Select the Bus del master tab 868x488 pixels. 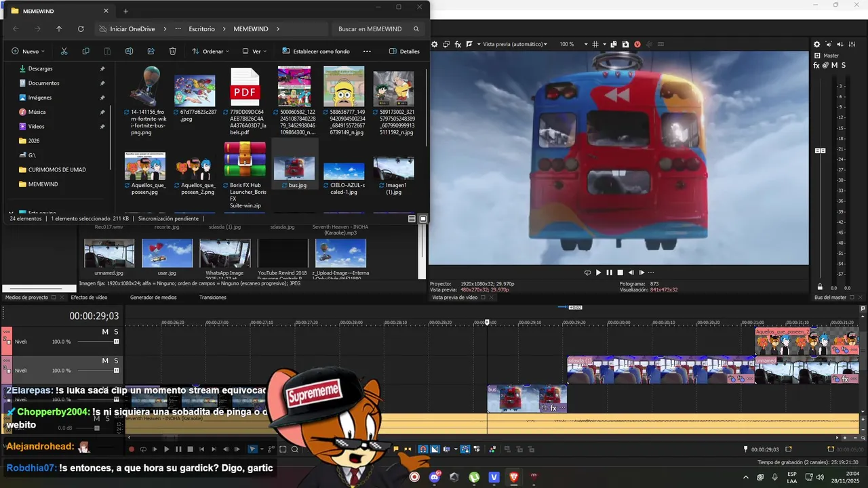[x=831, y=298]
